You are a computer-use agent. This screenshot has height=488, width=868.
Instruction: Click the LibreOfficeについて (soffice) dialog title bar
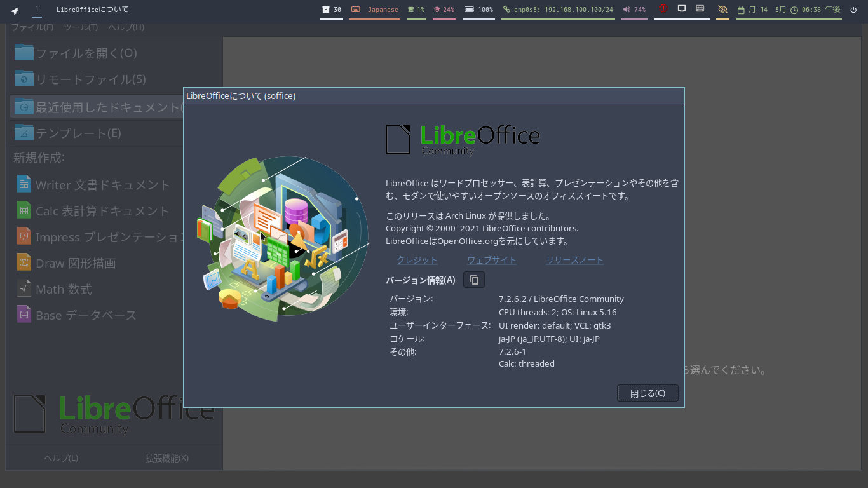coord(434,96)
